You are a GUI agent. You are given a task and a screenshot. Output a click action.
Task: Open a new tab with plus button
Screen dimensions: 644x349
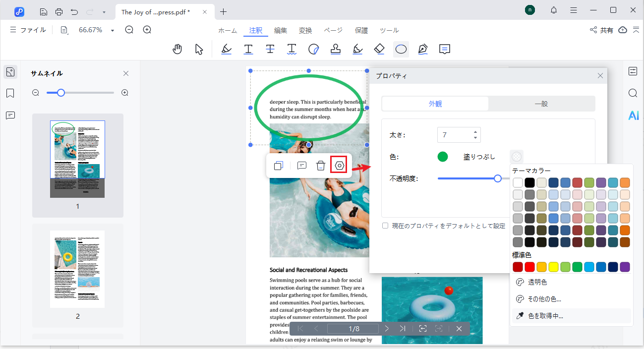click(x=223, y=11)
